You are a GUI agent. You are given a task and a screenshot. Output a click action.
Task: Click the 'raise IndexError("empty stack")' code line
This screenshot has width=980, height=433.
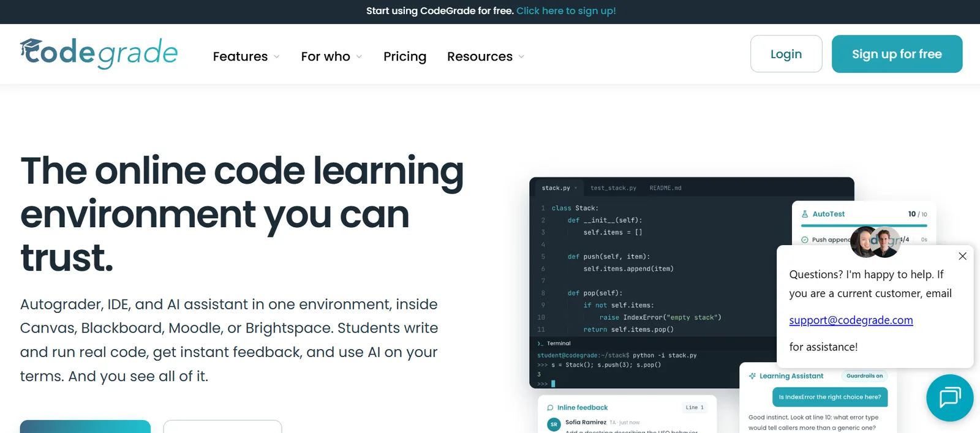tap(660, 317)
